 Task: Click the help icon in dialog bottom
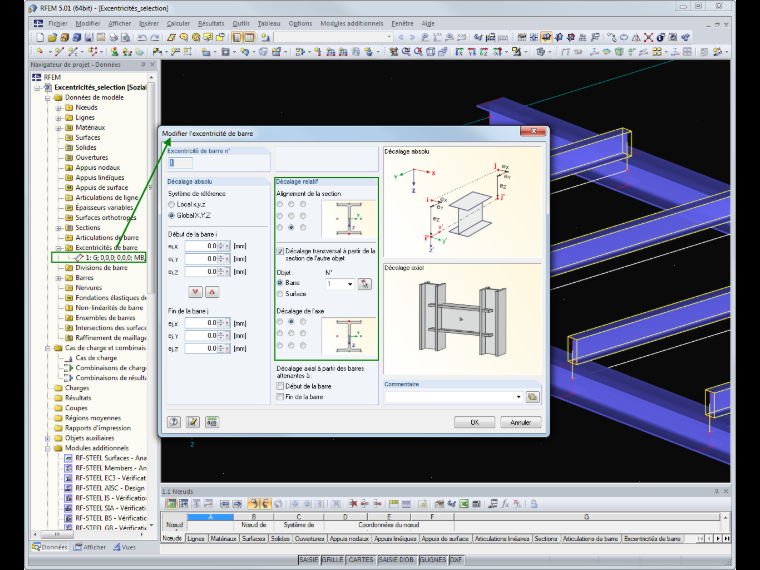point(174,422)
